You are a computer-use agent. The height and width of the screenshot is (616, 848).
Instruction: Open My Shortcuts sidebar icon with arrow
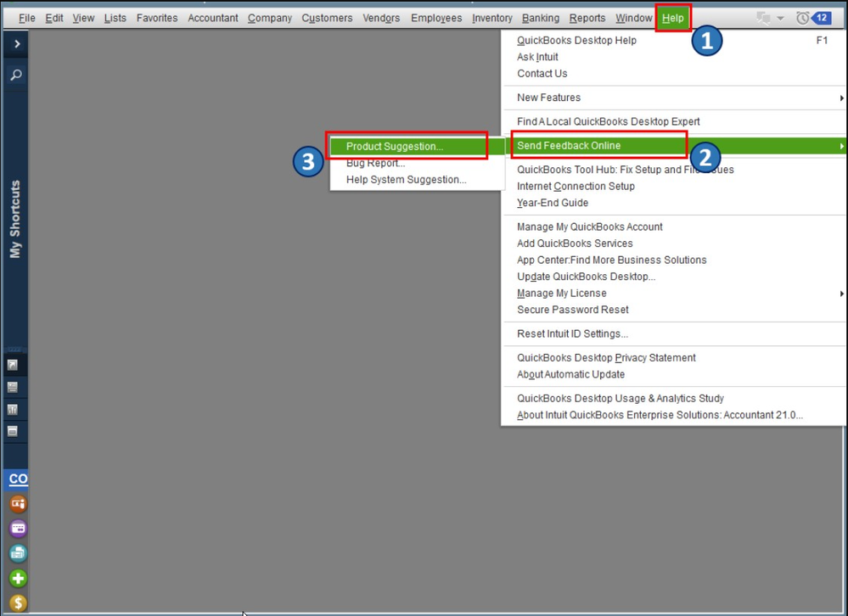pos(13,366)
